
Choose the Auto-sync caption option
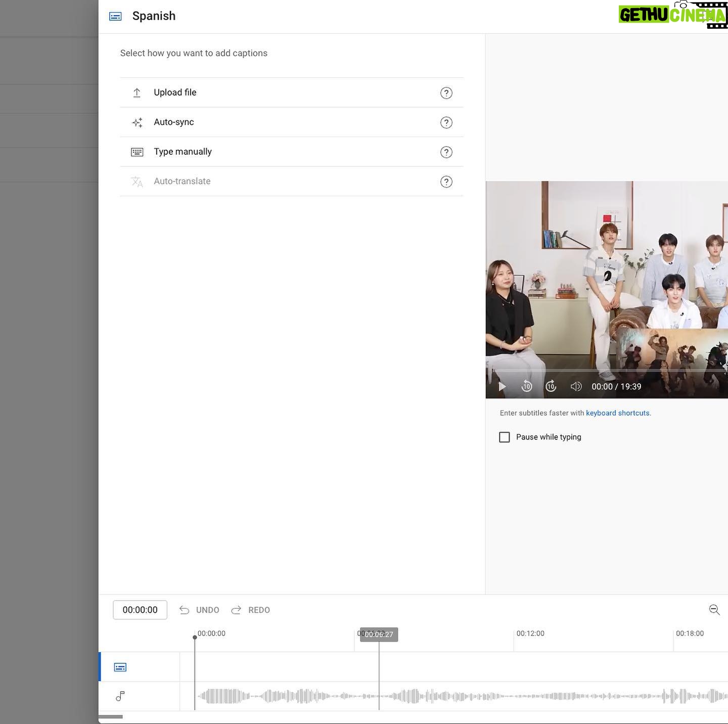(292, 122)
